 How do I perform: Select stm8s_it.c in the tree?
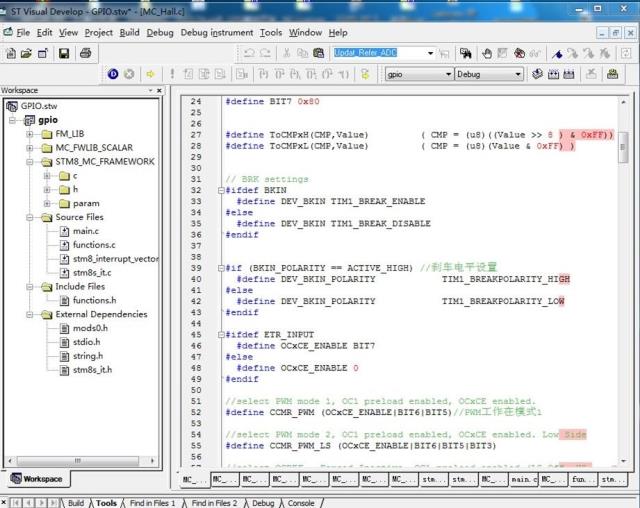point(92,273)
